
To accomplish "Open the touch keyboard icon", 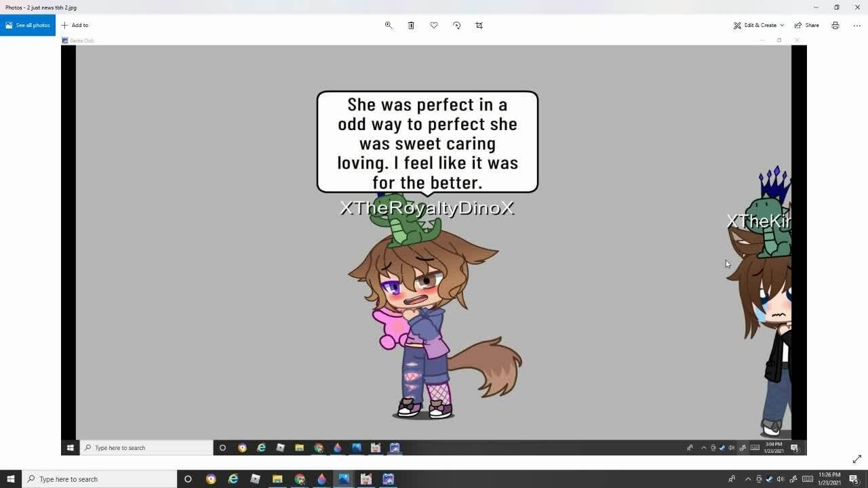I will click(x=808, y=479).
